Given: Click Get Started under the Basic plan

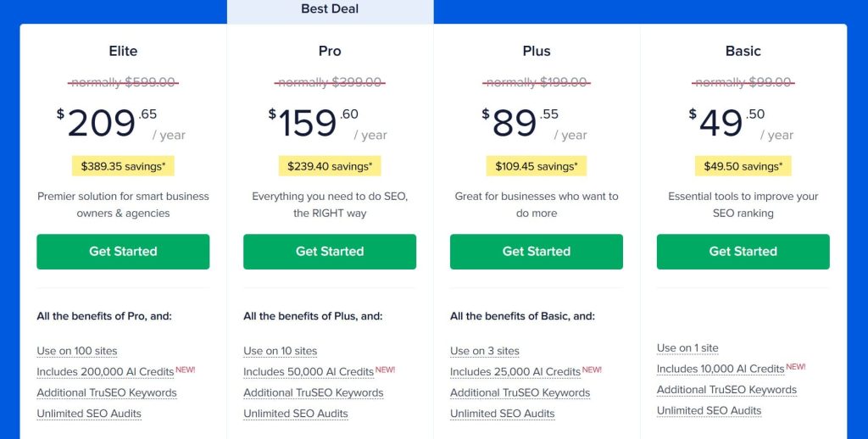Looking at the screenshot, I should pos(743,252).
